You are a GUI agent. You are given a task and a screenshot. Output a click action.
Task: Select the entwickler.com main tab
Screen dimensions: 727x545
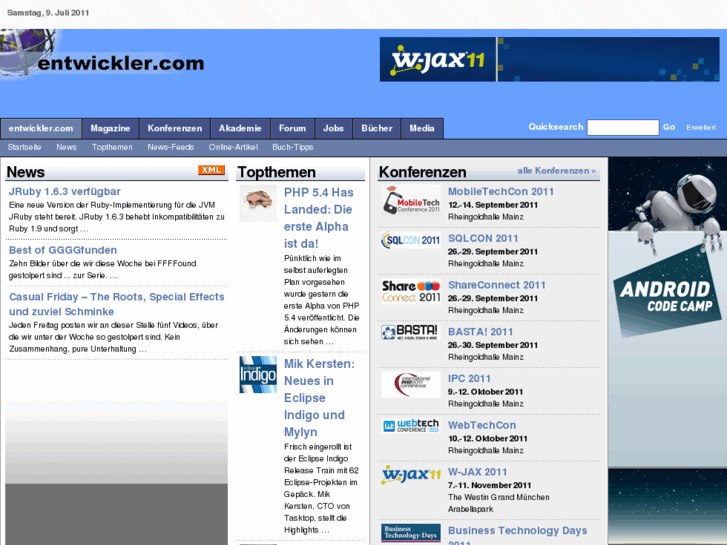point(41,128)
